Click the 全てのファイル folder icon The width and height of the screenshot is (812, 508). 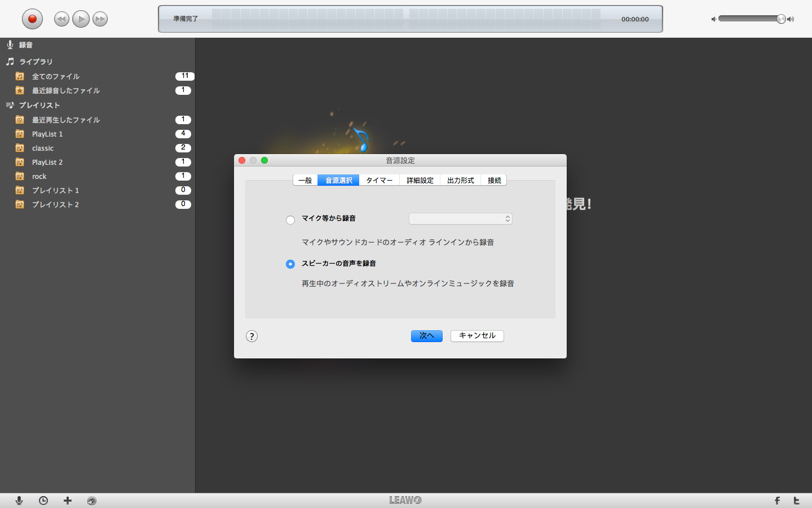(20, 76)
